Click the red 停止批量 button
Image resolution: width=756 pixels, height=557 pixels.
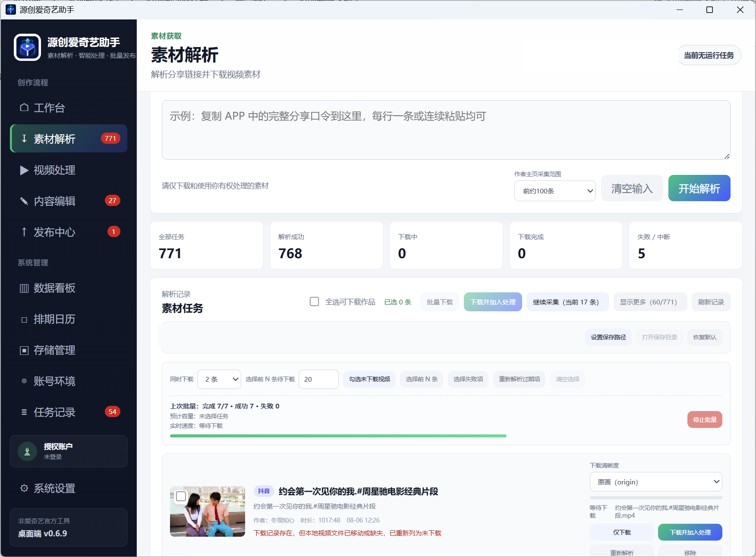coord(705,420)
